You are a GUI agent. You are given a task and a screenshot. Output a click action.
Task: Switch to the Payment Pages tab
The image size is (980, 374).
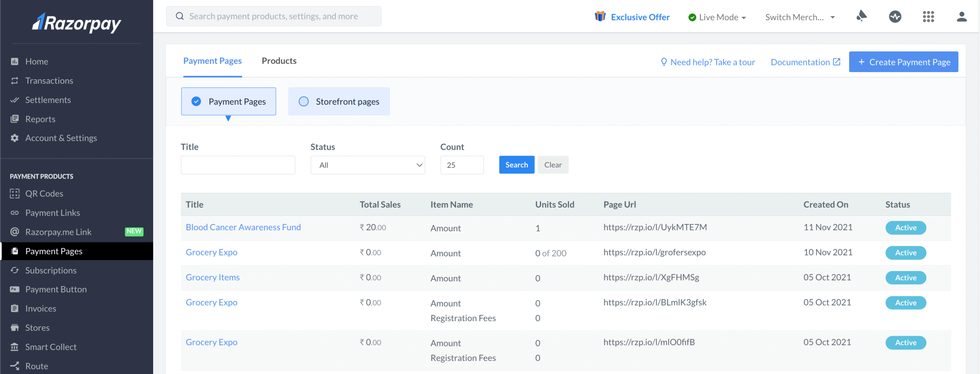[212, 61]
